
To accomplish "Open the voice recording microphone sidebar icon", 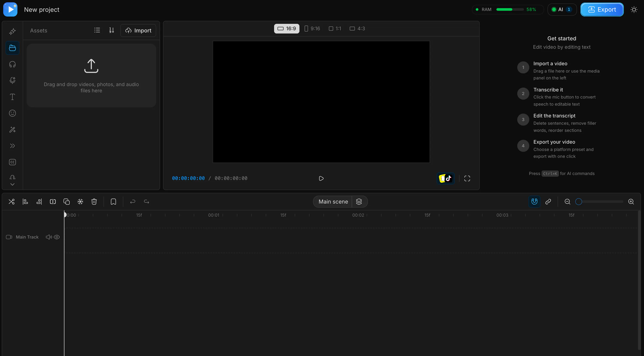I will point(12,81).
